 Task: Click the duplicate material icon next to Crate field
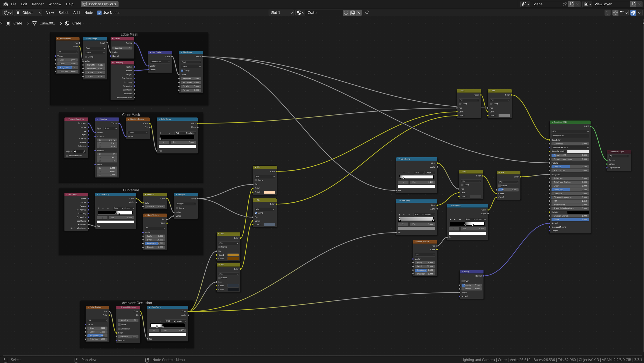(x=352, y=13)
